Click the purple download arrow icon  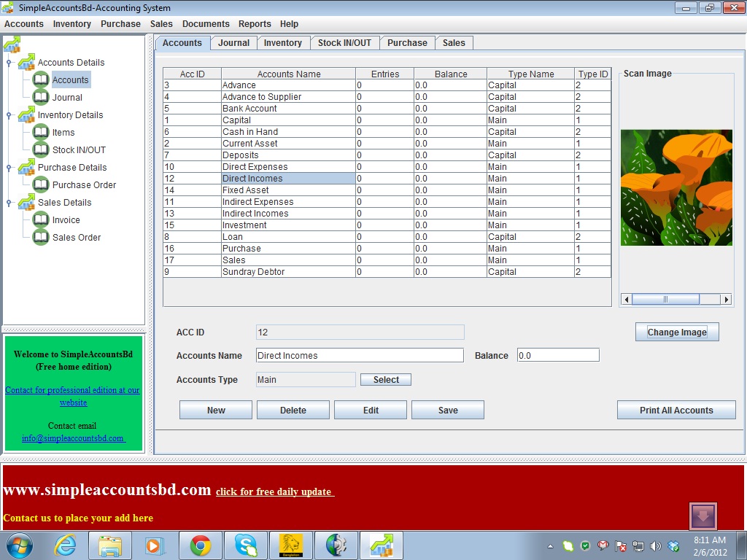[703, 516]
